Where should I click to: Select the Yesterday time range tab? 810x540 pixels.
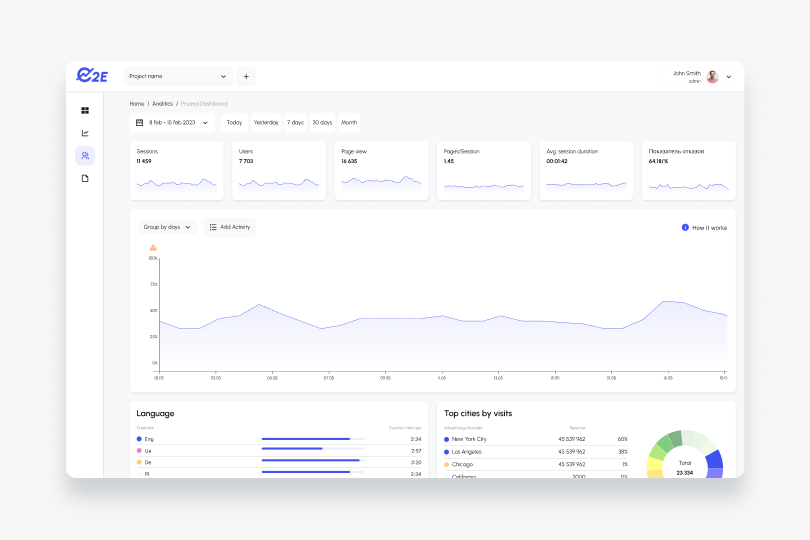266,123
